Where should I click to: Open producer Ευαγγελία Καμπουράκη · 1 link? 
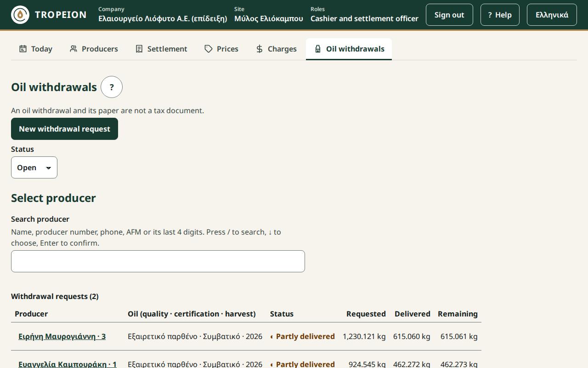click(68, 364)
